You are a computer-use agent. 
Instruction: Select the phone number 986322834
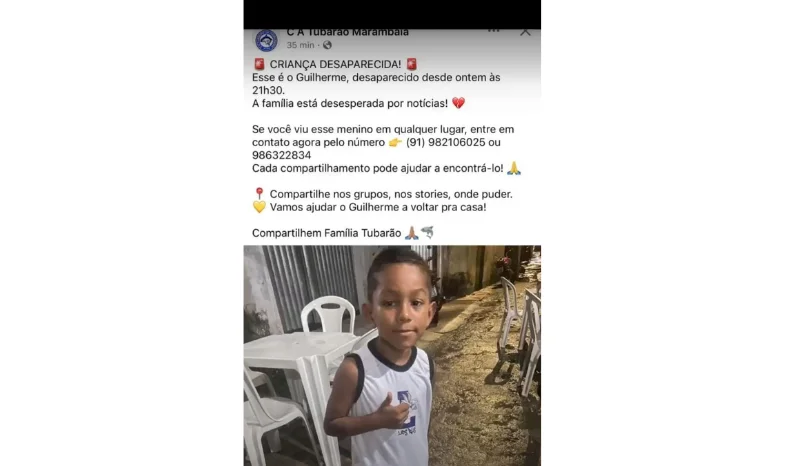(282, 155)
